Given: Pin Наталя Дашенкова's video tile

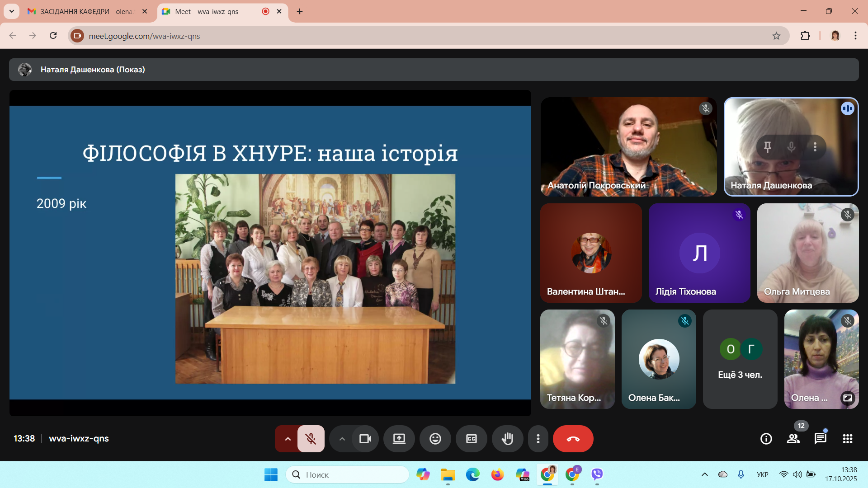Looking at the screenshot, I should coord(768,147).
